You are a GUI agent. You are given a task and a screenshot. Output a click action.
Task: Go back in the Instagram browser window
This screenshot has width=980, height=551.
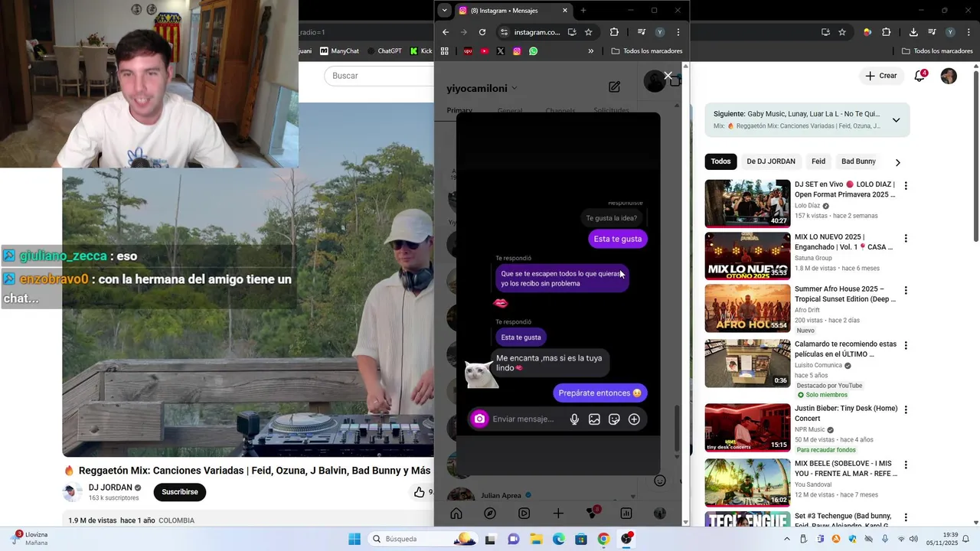tap(446, 32)
